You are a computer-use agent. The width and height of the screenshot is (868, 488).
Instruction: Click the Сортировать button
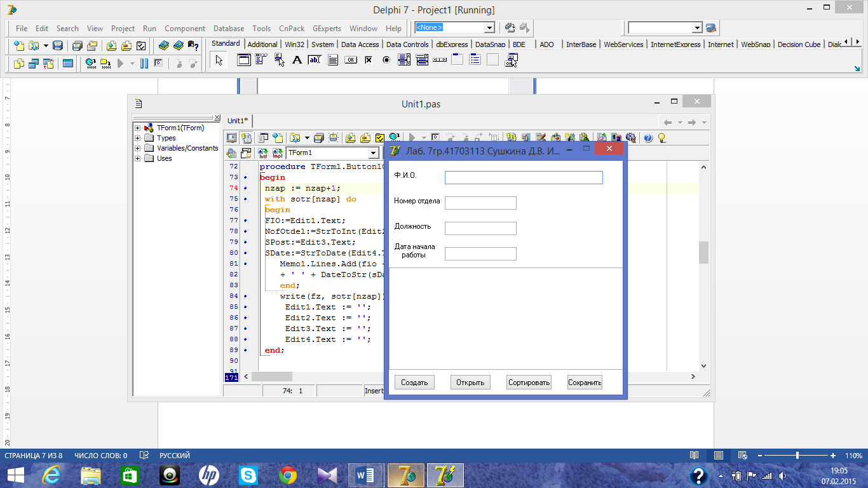pyautogui.click(x=529, y=382)
